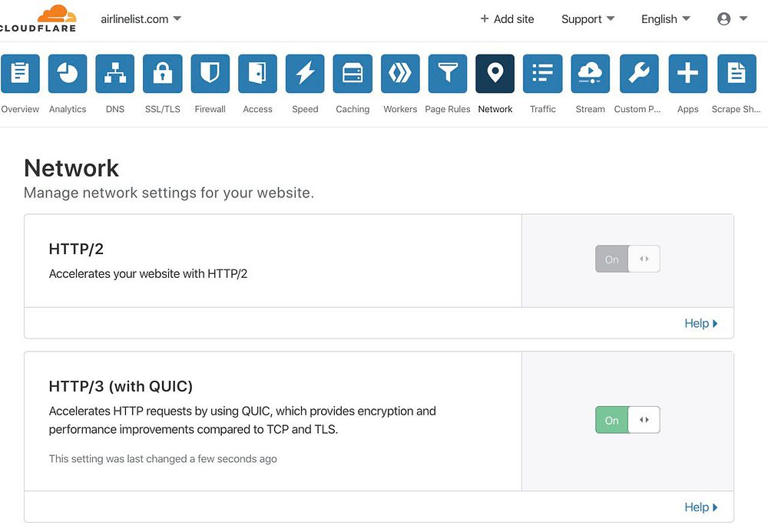Screen dimensions: 768x532
Task: Open Help link for HTTP/3 with QUIC
Action: coord(701,507)
